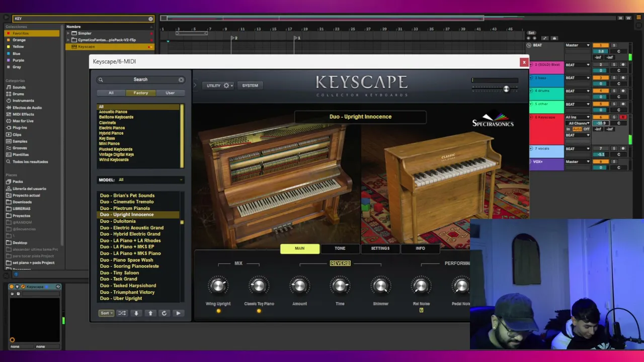644x362 pixels.
Task: Set Keyscape track monitor to In
Action: pos(569,129)
